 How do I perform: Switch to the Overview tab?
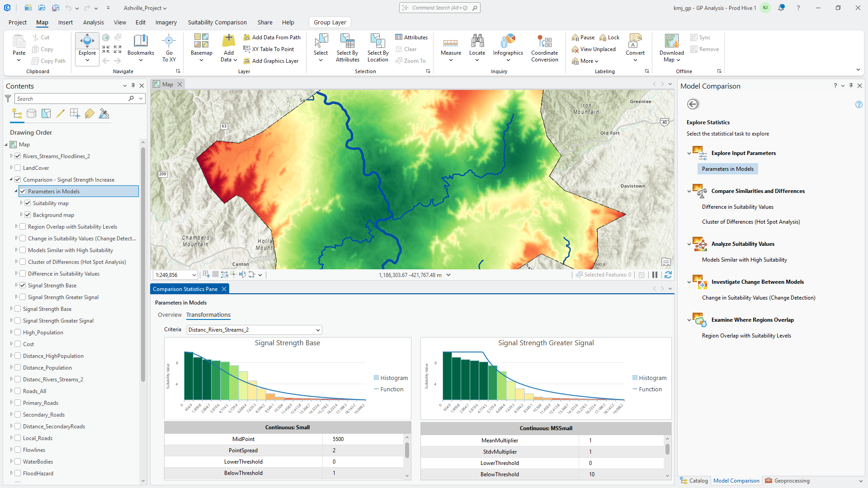(x=170, y=315)
